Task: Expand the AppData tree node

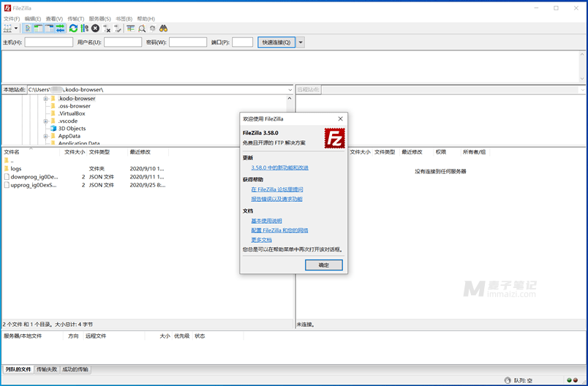Action: click(x=46, y=136)
